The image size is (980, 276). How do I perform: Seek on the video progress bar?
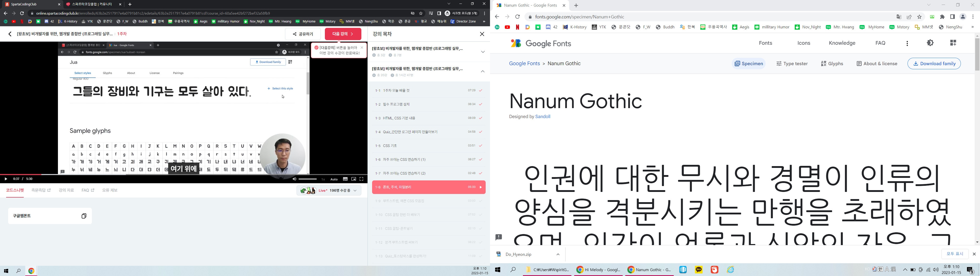coord(184,175)
